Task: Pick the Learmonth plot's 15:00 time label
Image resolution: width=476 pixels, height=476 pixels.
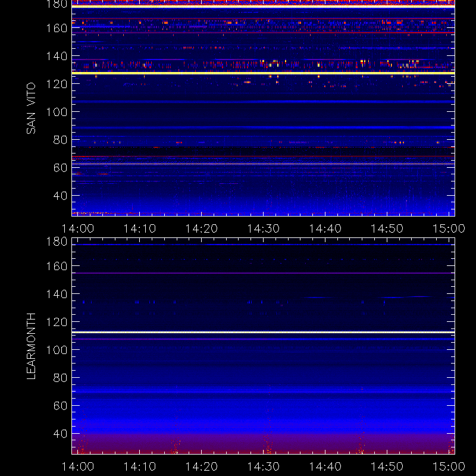Action: [x=449, y=466]
